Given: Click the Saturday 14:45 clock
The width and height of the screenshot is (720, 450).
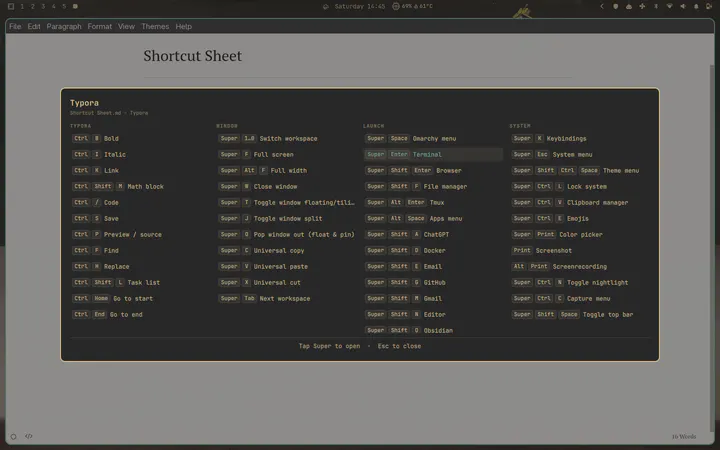Looking at the screenshot, I should tap(360, 6).
